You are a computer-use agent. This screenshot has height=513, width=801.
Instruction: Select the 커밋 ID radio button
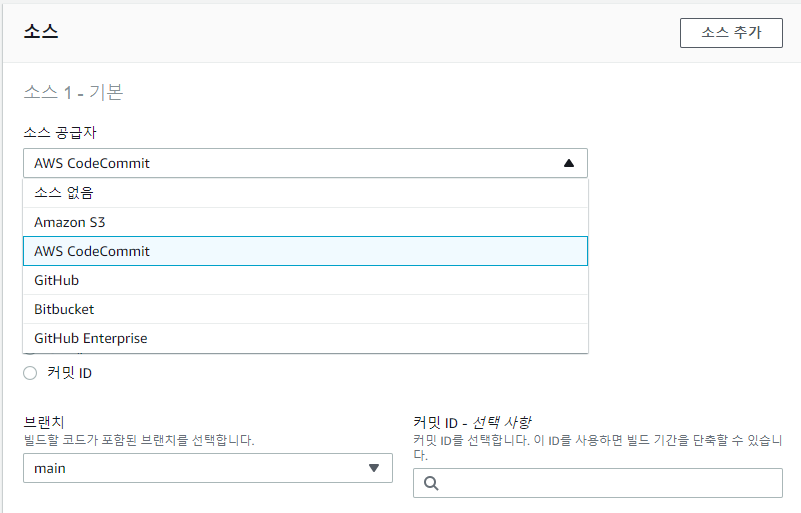(x=30, y=373)
